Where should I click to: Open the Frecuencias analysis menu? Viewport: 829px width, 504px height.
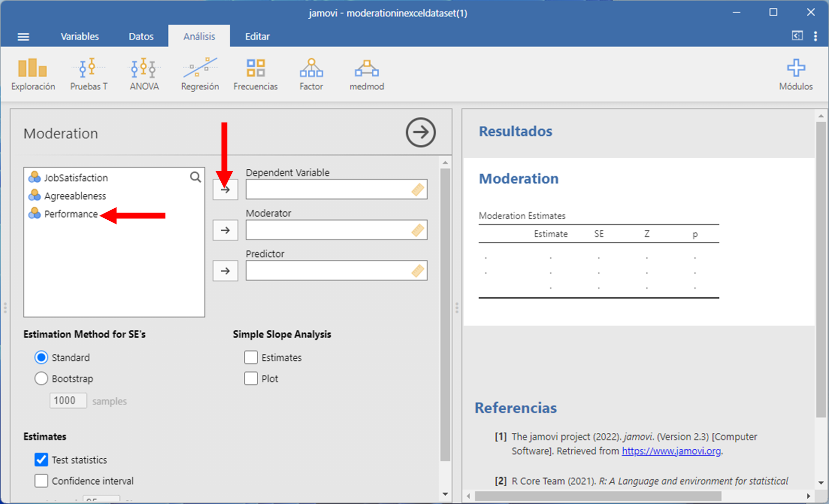255,74
